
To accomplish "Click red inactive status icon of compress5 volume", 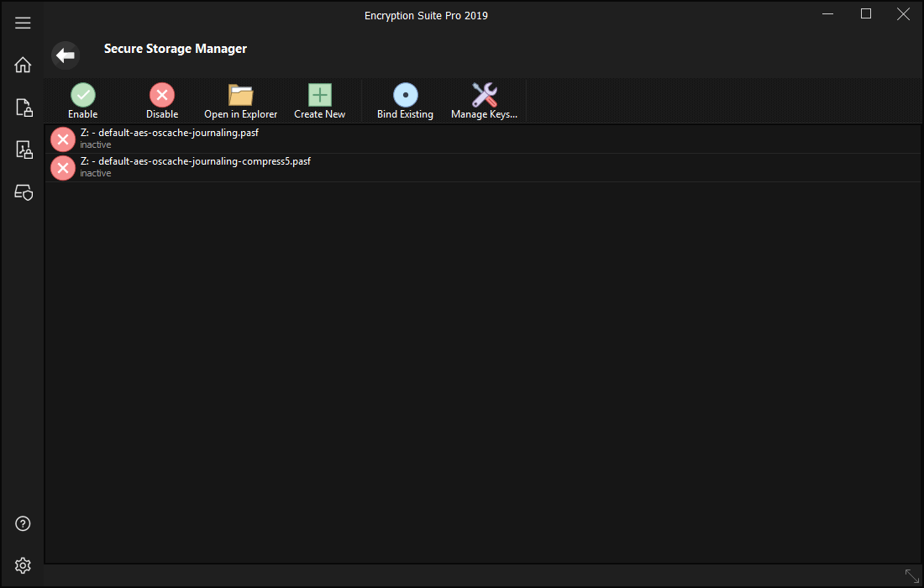I will [x=63, y=168].
